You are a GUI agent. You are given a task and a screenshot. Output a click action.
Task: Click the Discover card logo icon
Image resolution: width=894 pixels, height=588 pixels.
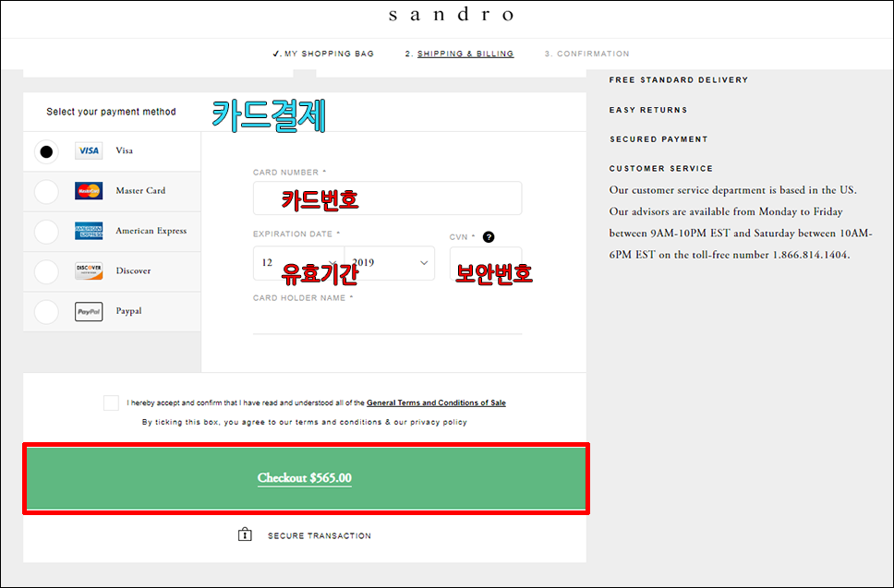89,270
